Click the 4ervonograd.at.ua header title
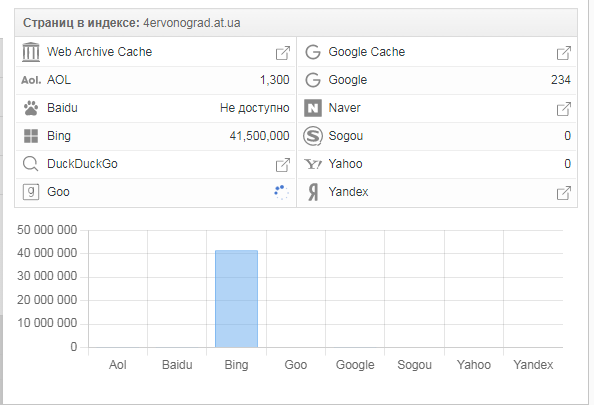The height and width of the screenshot is (405, 594). point(192,23)
